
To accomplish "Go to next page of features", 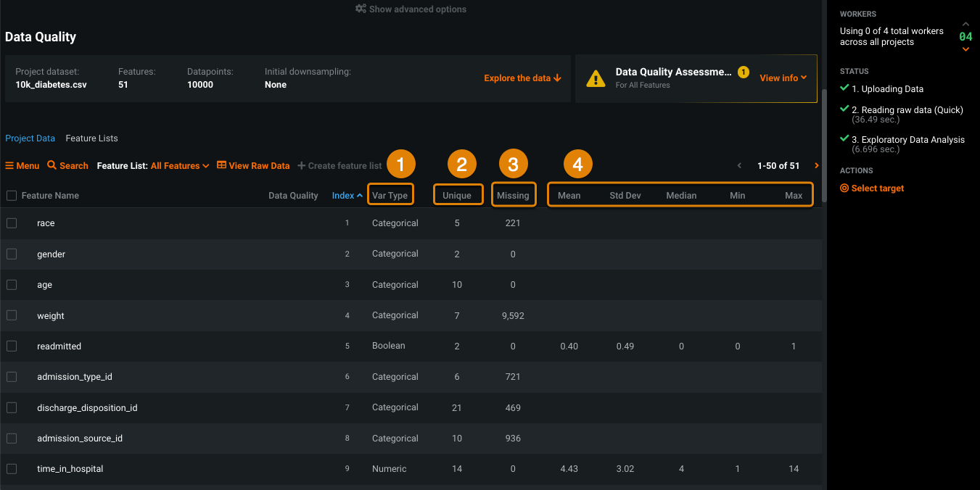I will (x=817, y=166).
